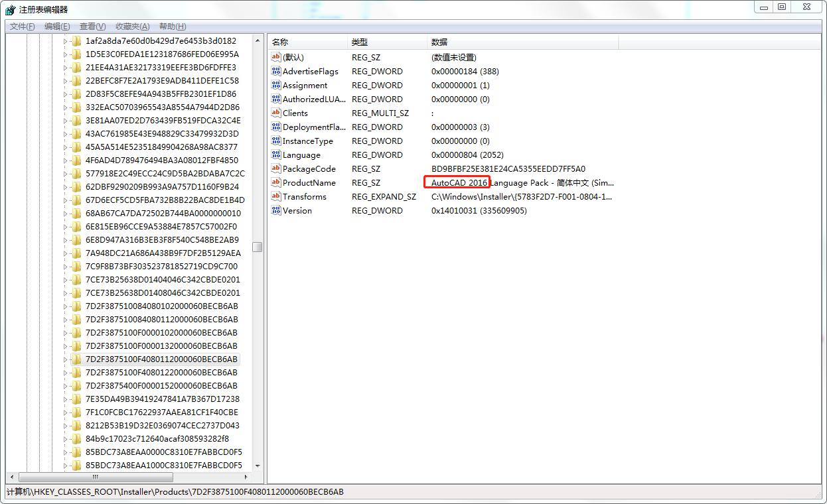This screenshot has width=827, height=504.
Task: Click the folder icon of key 1af2a8da7e60d0b429d7e6453b3d0182
Action: click(77, 41)
